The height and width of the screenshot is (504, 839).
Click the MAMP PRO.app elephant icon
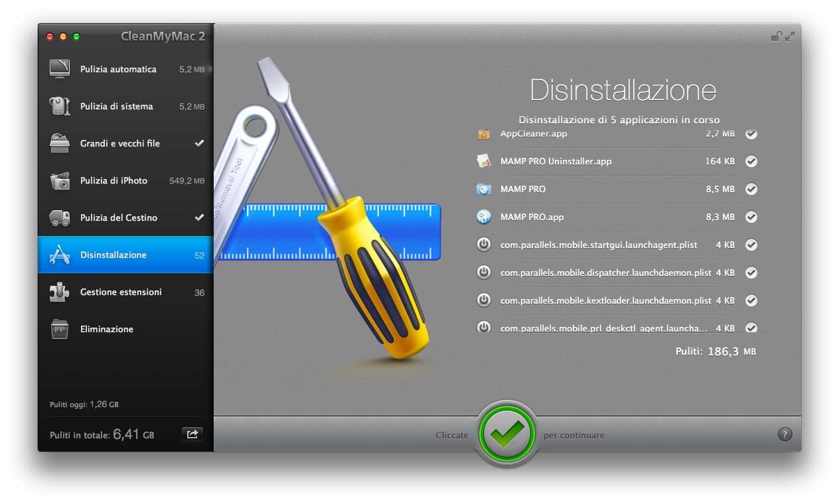[484, 217]
